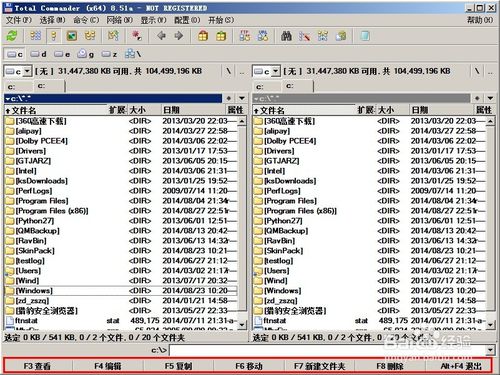Image resolution: width=500 pixels, height=375 pixels.
Task: Open 开始(S) menu
Action: 221,20
